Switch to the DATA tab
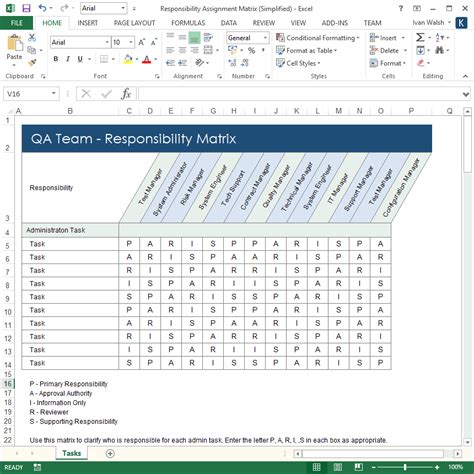This screenshot has height=474, width=474. pos(229,23)
